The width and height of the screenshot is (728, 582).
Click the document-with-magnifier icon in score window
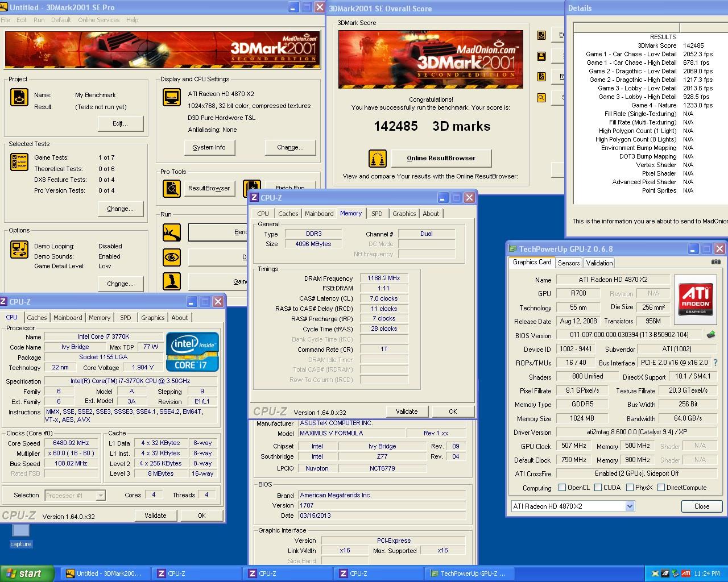[541, 77]
